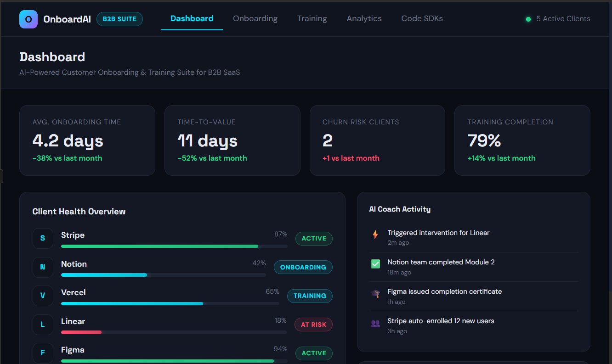Click the Stripe client name
The image size is (612, 364).
[73, 235]
